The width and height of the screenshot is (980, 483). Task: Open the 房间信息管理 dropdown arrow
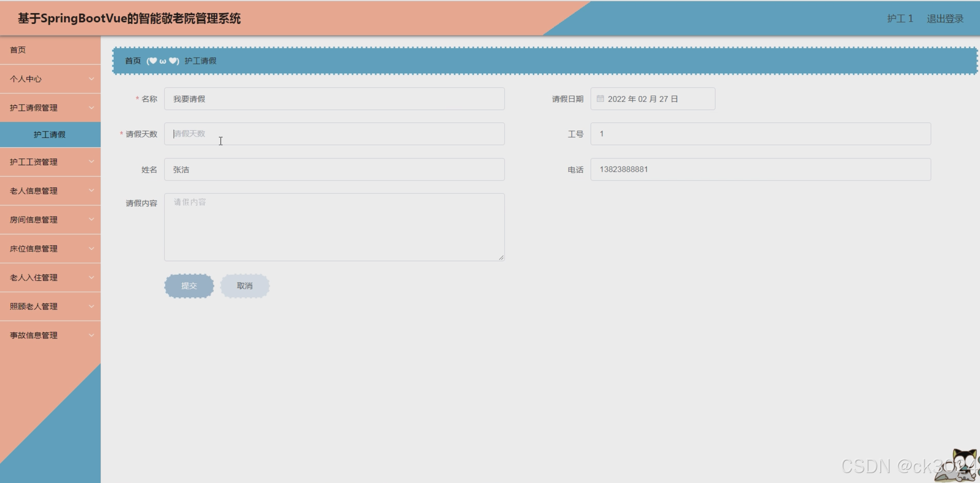click(91, 220)
